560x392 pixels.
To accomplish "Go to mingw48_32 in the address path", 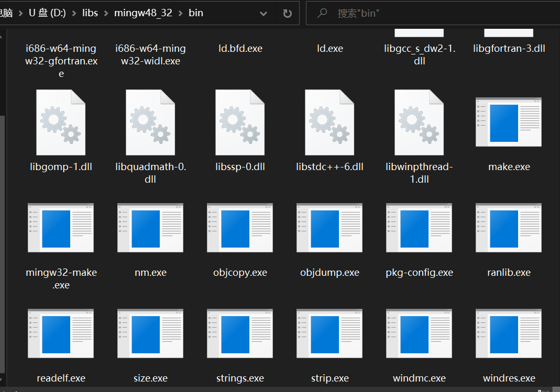I will (x=143, y=14).
